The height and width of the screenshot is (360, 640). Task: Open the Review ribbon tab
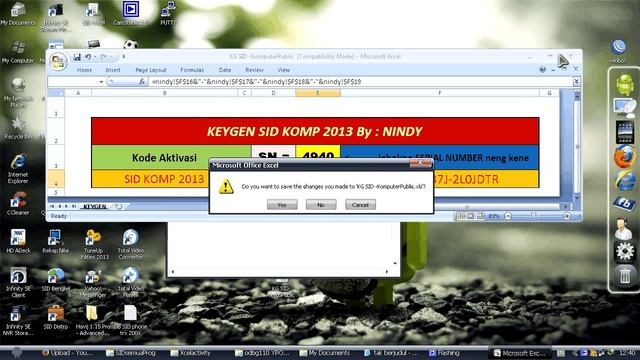(x=254, y=70)
